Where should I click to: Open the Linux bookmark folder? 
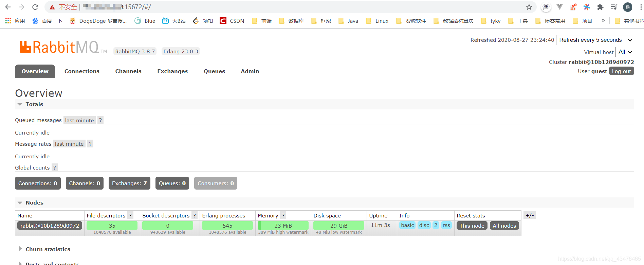pos(377,21)
